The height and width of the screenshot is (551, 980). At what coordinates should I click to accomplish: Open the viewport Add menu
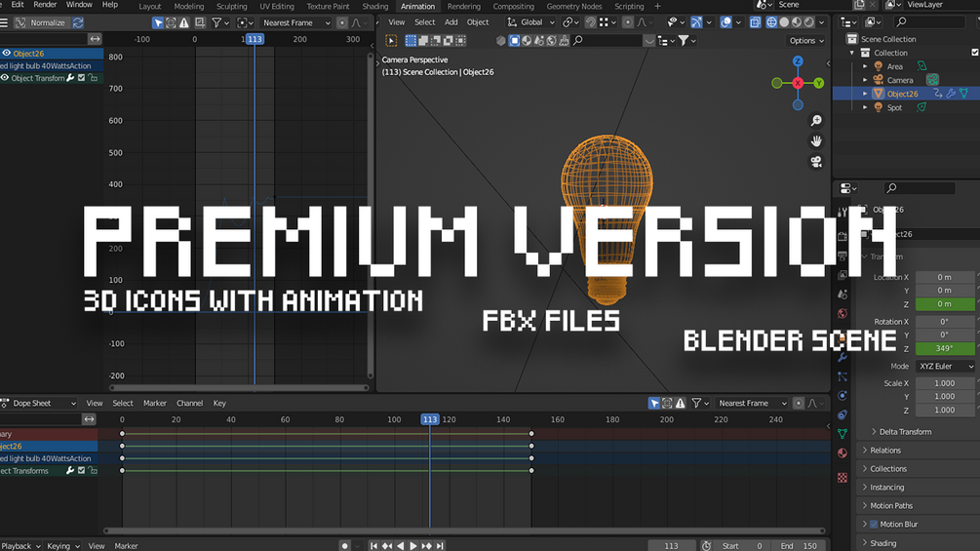(x=451, y=22)
